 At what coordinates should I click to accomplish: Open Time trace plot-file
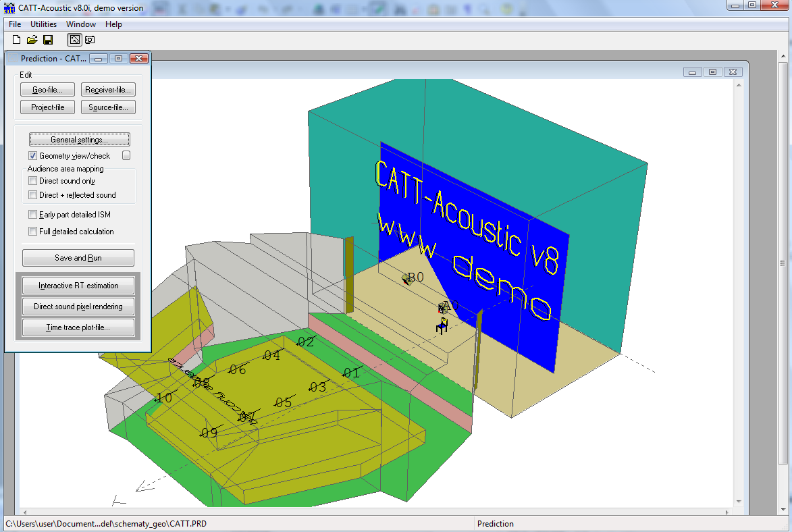click(x=78, y=327)
